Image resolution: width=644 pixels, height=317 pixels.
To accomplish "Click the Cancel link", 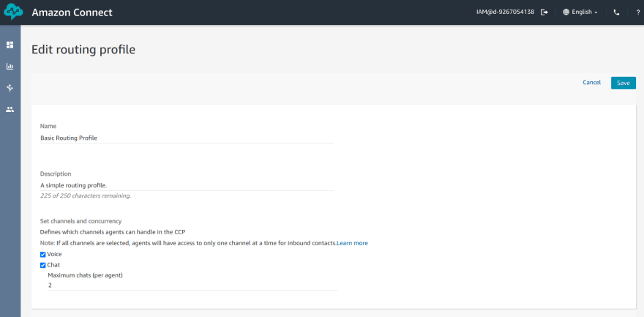I will [x=591, y=83].
